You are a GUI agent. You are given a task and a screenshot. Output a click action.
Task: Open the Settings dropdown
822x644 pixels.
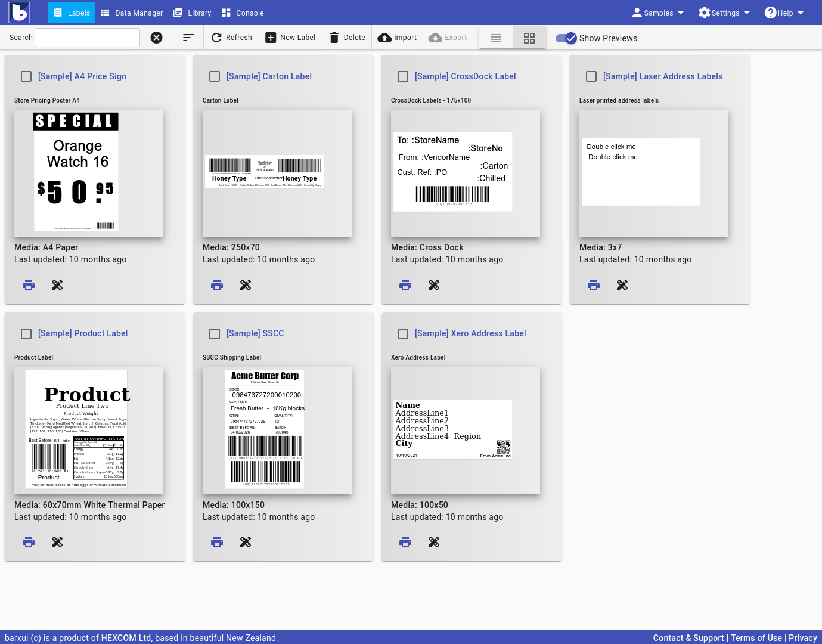point(724,13)
